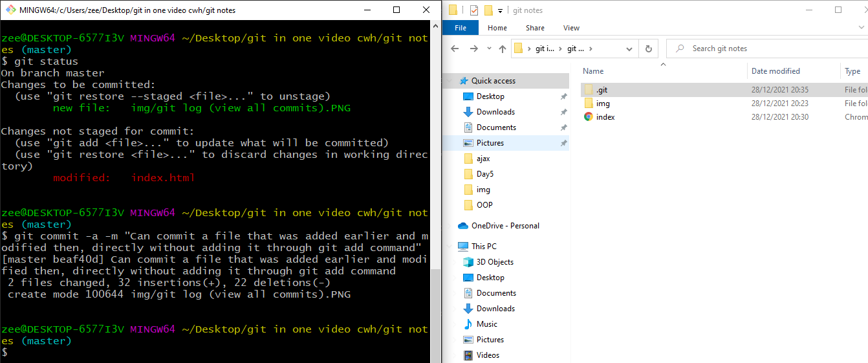Click the pin icon beside Quick access Downloads
Viewport: 868px width, 363px height.
click(563, 112)
